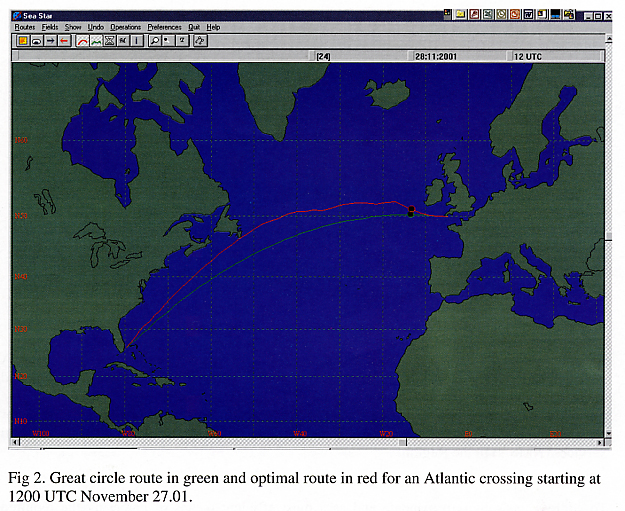Viewport: 625px width, 511px height.
Task: Select the red curve route tool
Action: tap(83, 41)
